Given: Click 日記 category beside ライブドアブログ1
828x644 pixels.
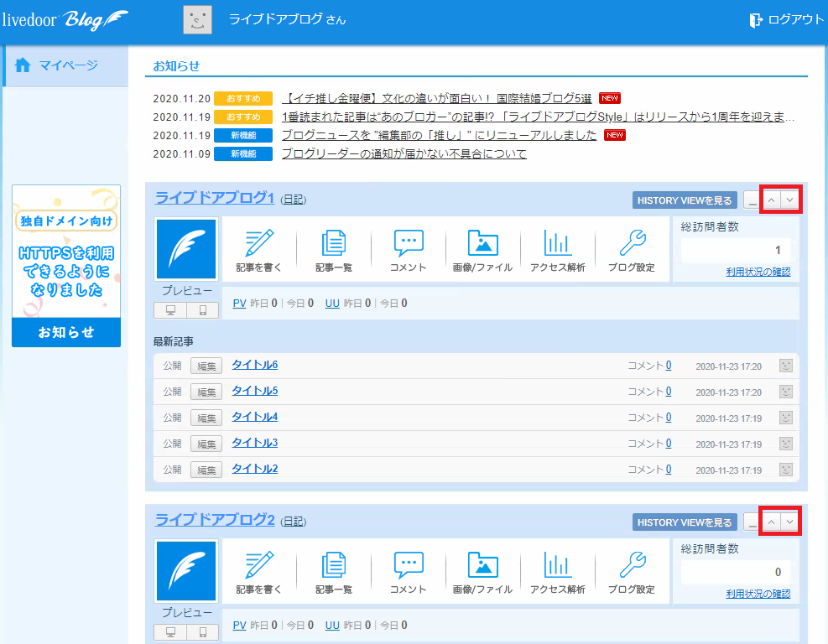Looking at the screenshot, I should coord(294,200).
